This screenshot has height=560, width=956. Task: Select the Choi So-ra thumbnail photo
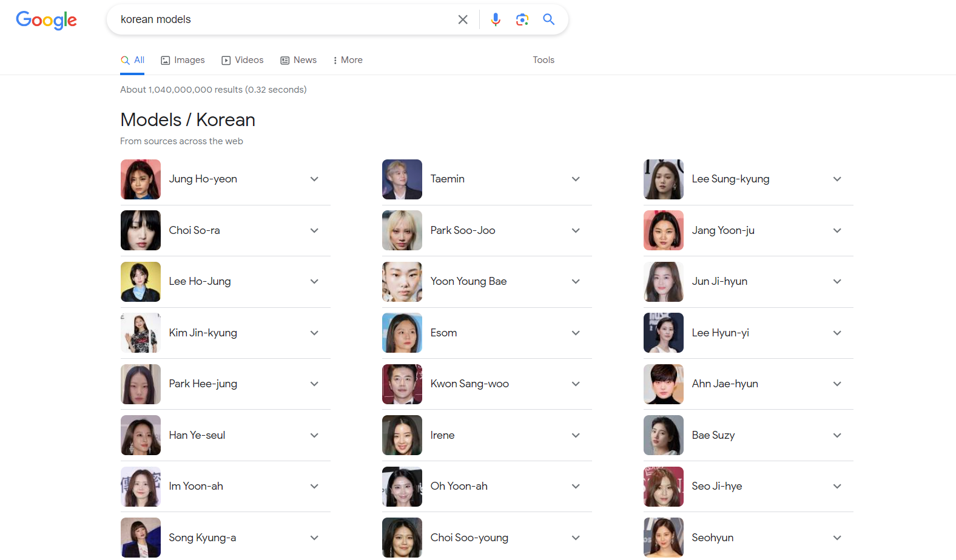point(141,230)
